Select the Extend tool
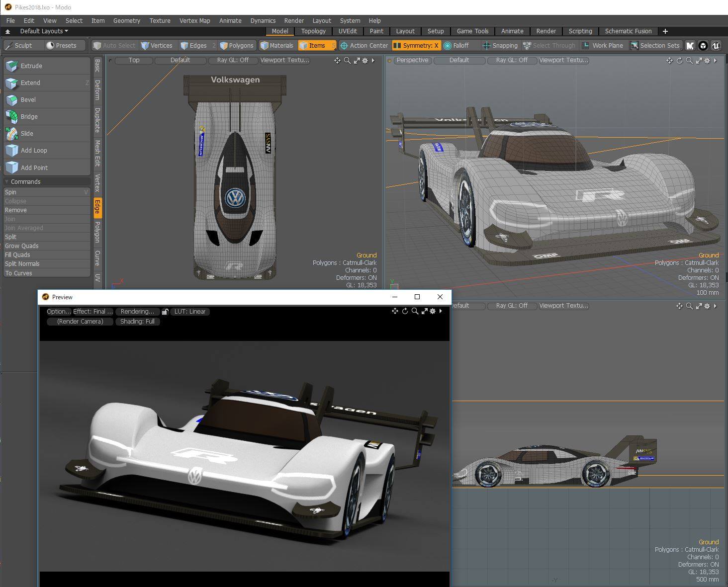 tap(47, 83)
